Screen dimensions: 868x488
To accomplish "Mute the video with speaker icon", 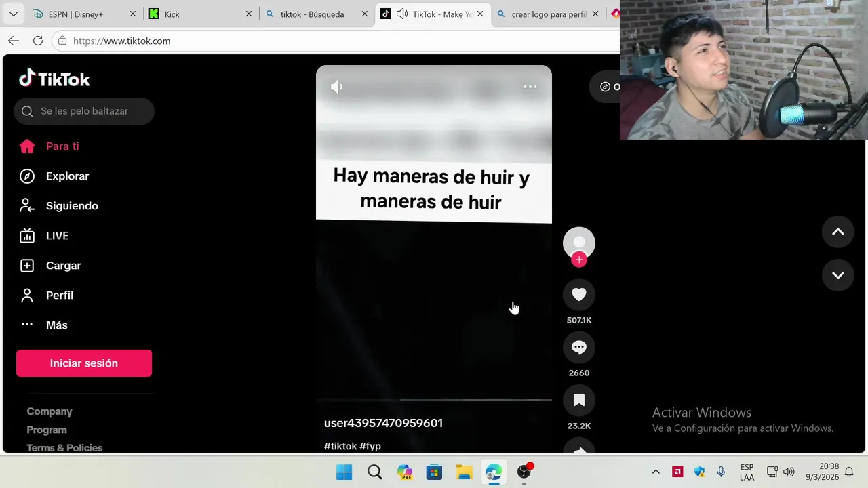I will (x=336, y=87).
